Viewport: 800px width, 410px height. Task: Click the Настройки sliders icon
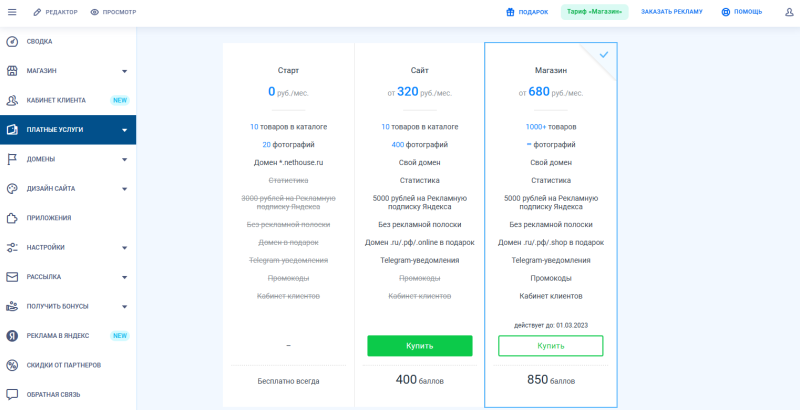pyautogui.click(x=12, y=248)
